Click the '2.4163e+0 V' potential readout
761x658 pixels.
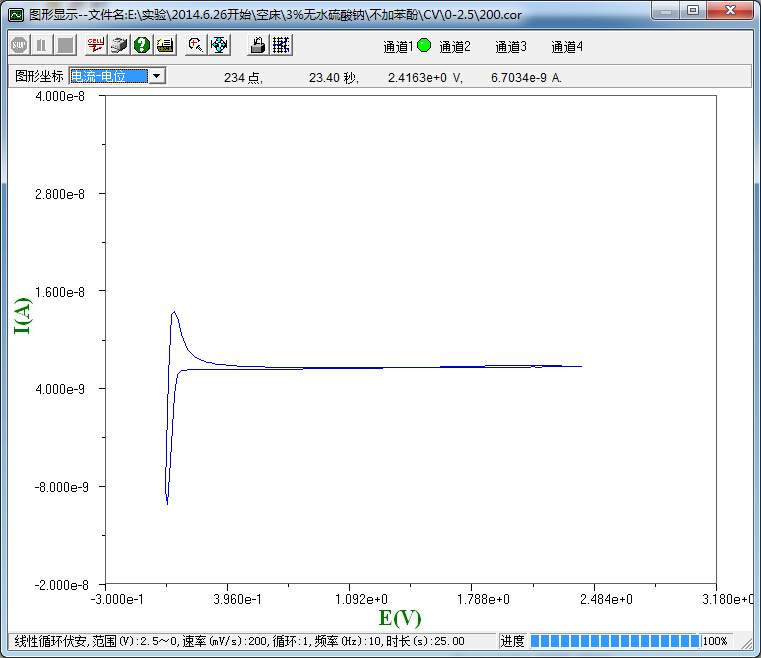(x=425, y=78)
